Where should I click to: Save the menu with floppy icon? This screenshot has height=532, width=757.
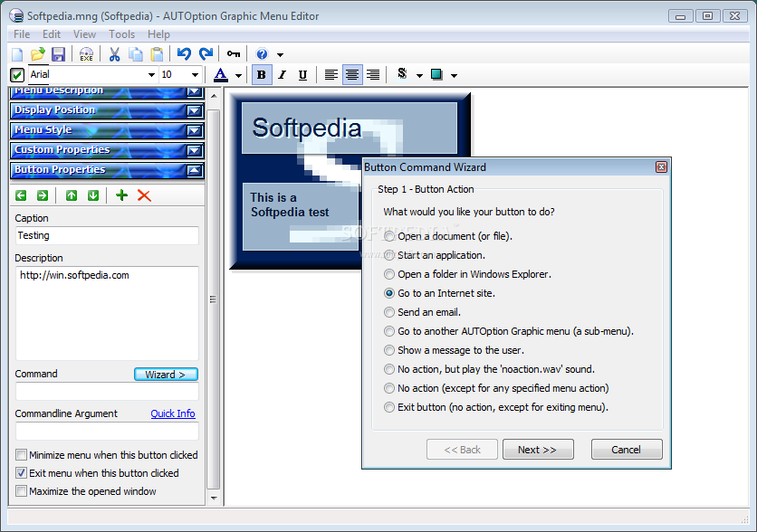pyautogui.click(x=59, y=54)
